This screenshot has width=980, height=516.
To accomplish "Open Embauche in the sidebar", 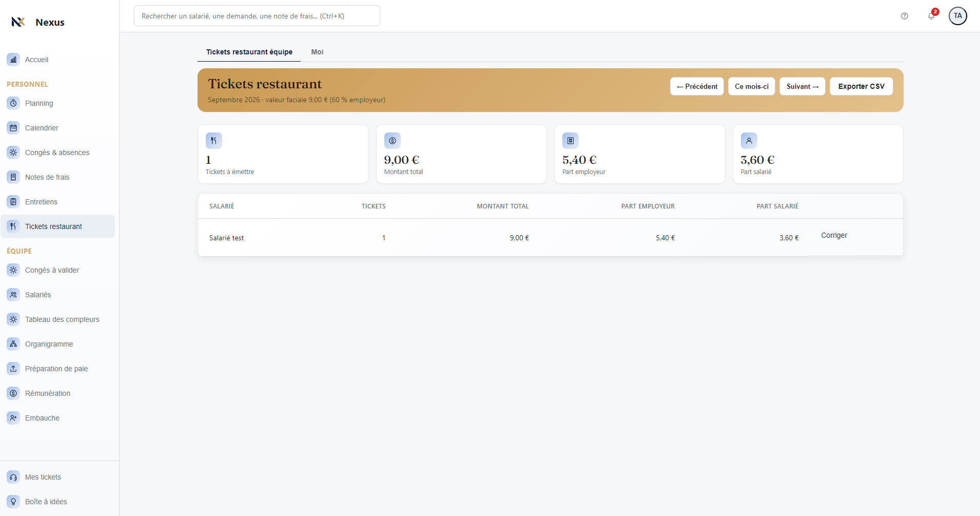I will click(x=58, y=418).
